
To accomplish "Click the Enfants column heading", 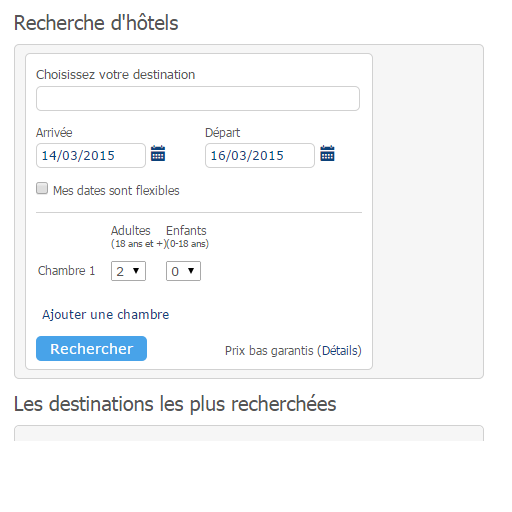I will tap(186, 231).
